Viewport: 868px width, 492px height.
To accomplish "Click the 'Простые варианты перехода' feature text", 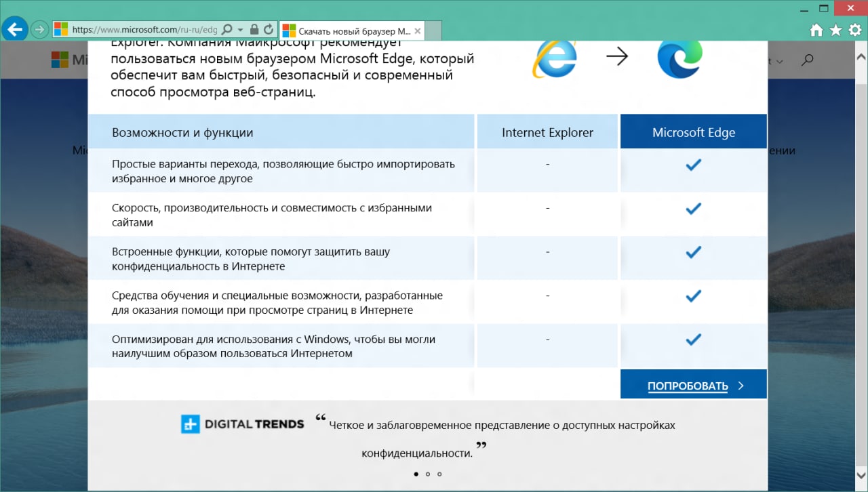I will point(283,171).
